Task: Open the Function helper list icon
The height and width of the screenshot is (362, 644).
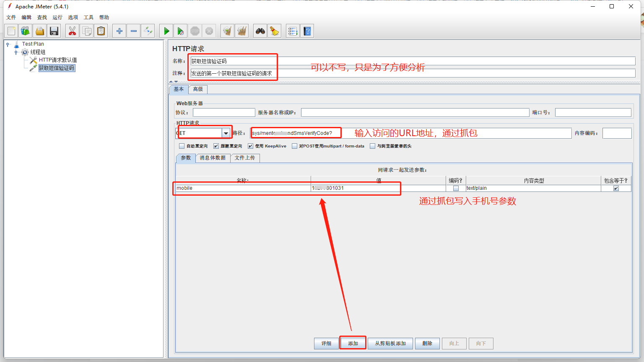Action: pos(293,31)
